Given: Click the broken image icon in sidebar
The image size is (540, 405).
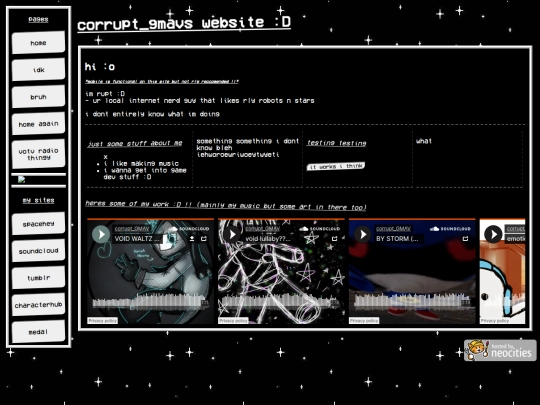Looking at the screenshot, I should coord(21,179).
